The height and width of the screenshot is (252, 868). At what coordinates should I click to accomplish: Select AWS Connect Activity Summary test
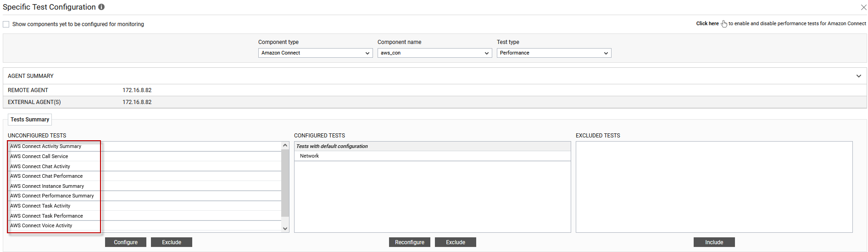point(145,146)
